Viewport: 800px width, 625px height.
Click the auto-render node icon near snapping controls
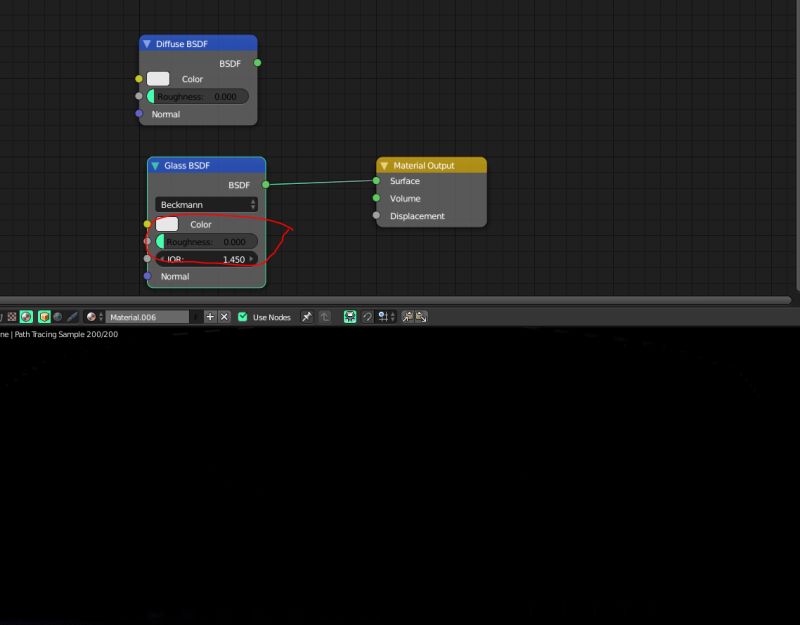[349, 317]
